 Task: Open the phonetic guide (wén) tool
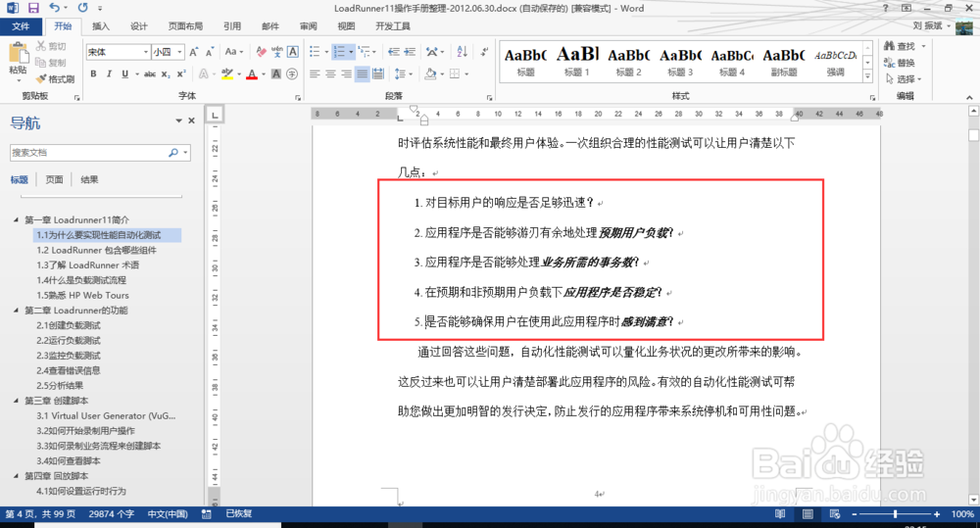[x=277, y=52]
